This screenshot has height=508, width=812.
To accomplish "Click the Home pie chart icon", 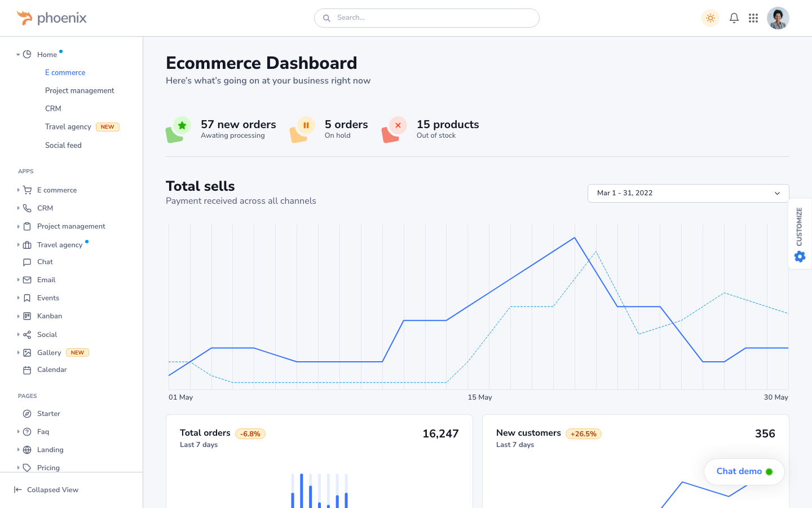I will click(27, 55).
